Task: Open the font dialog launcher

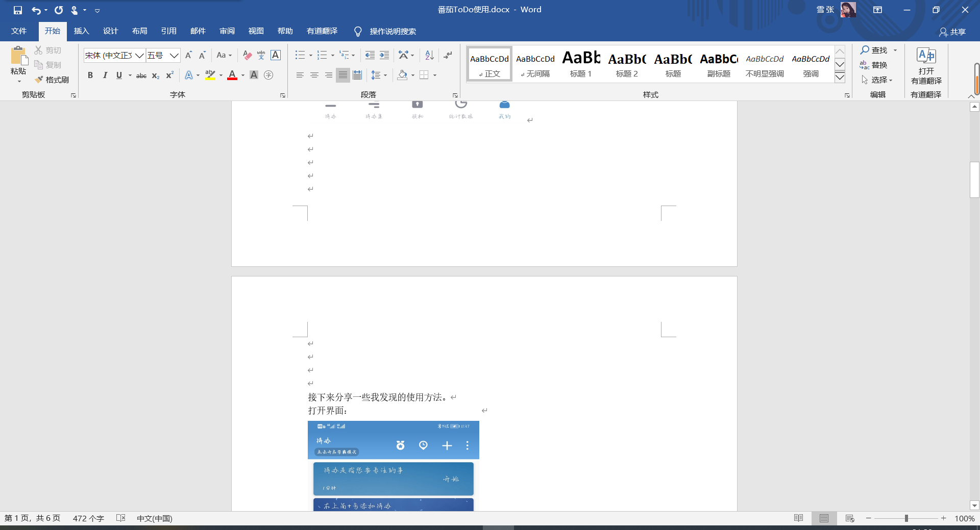Action: (283, 95)
